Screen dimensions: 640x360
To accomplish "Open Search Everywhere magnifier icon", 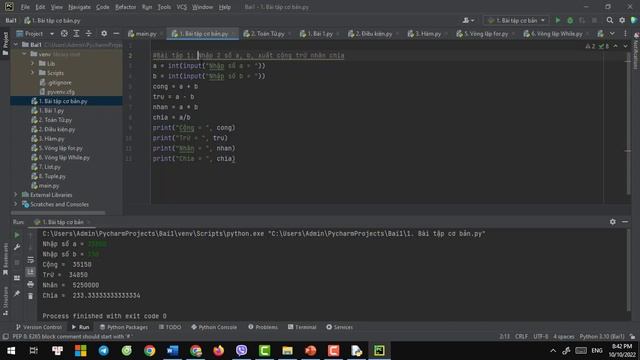I will (610, 20).
